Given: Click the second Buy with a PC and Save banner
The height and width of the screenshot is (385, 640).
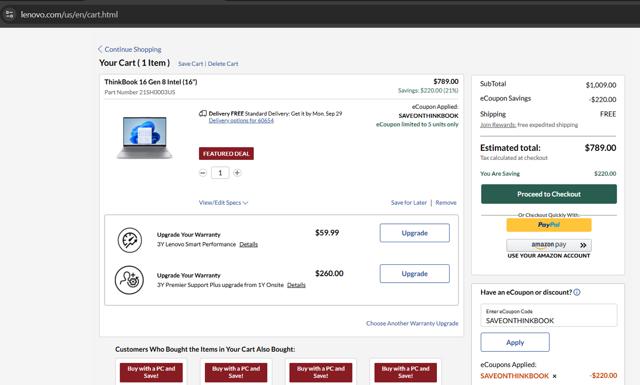Looking at the screenshot, I should click(x=236, y=372).
